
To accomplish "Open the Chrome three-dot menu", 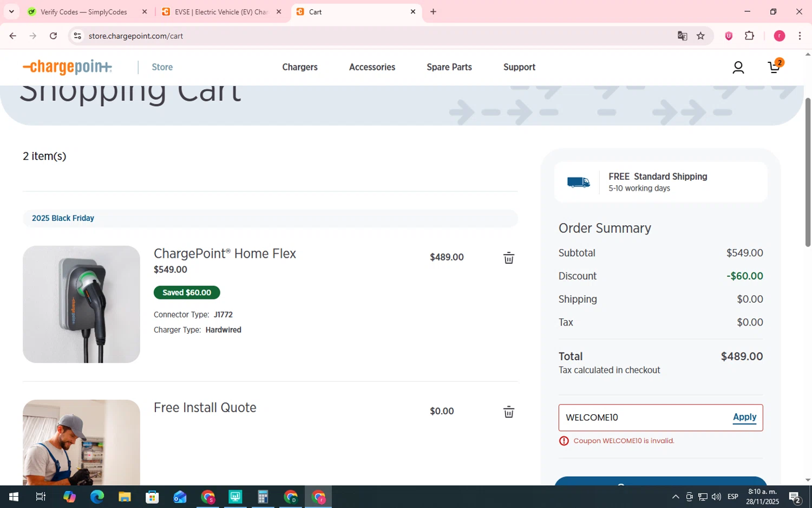I will pyautogui.click(x=800, y=36).
